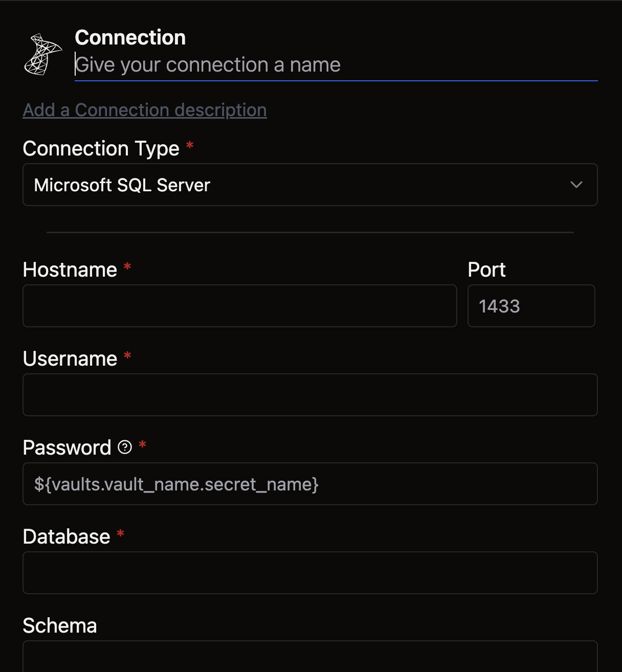Select the Port field showing 1433

coord(531,306)
